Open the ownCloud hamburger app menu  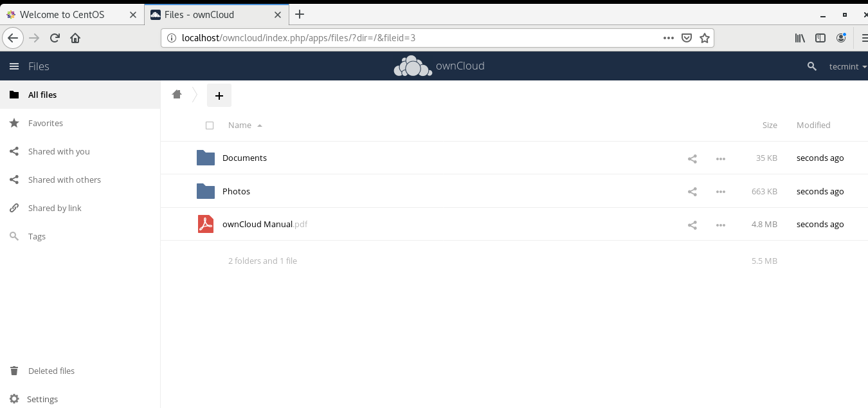coord(14,66)
